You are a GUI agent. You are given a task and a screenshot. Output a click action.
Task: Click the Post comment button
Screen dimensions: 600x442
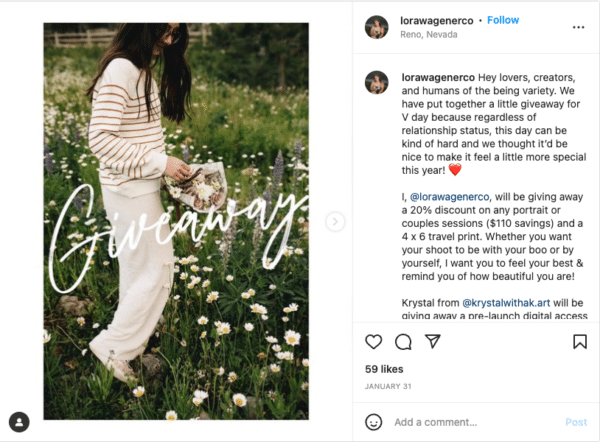click(x=576, y=422)
